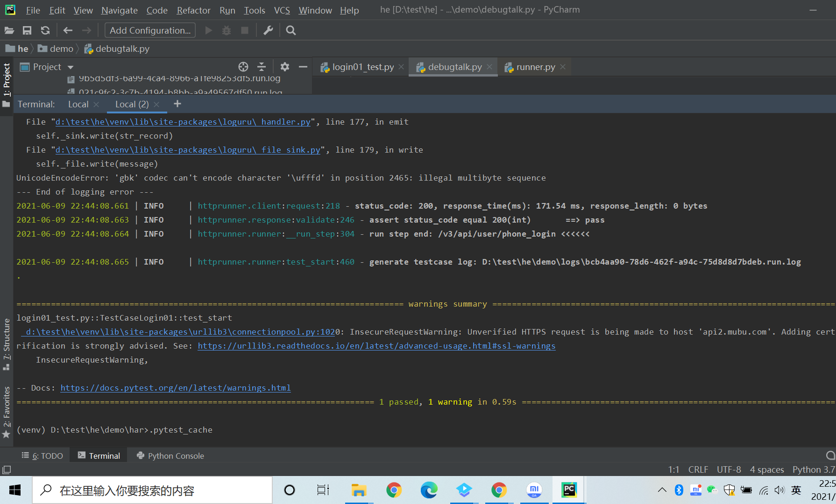Screen dimensions: 836x504
Task: Close the debugtalk.py editor tab
Action: [x=489, y=67]
